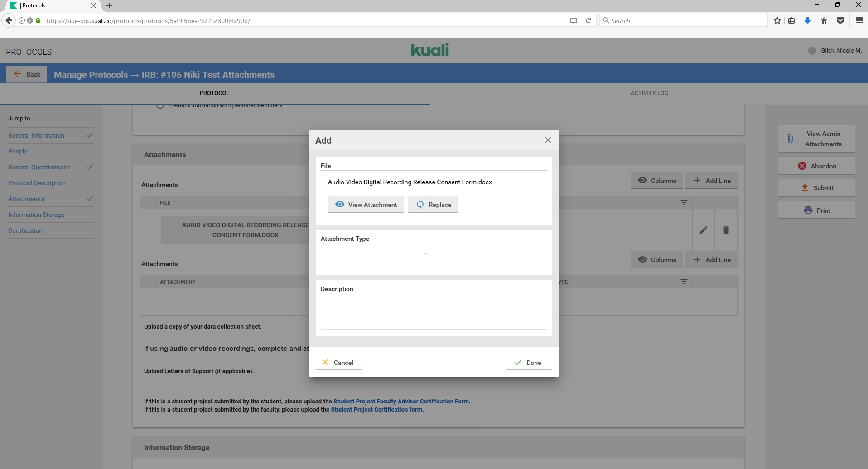Jump to Information Storage section
The width and height of the screenshot is (868, 469).
tap(36, 215)
